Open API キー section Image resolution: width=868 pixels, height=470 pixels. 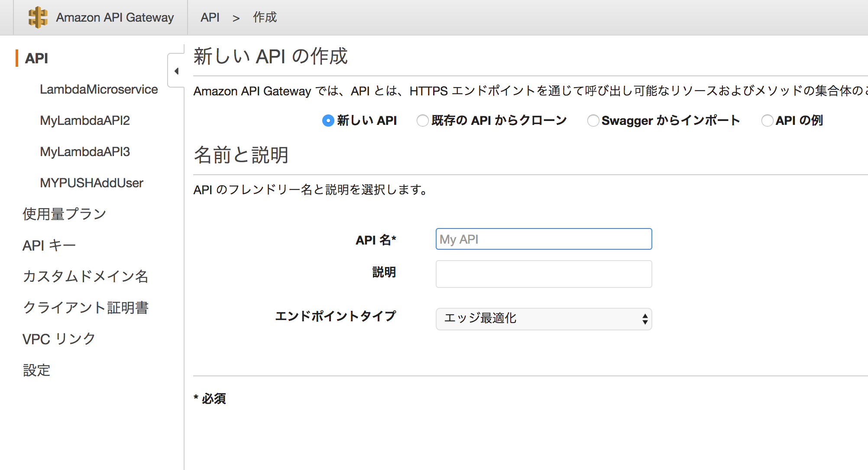tap(49, 245)
